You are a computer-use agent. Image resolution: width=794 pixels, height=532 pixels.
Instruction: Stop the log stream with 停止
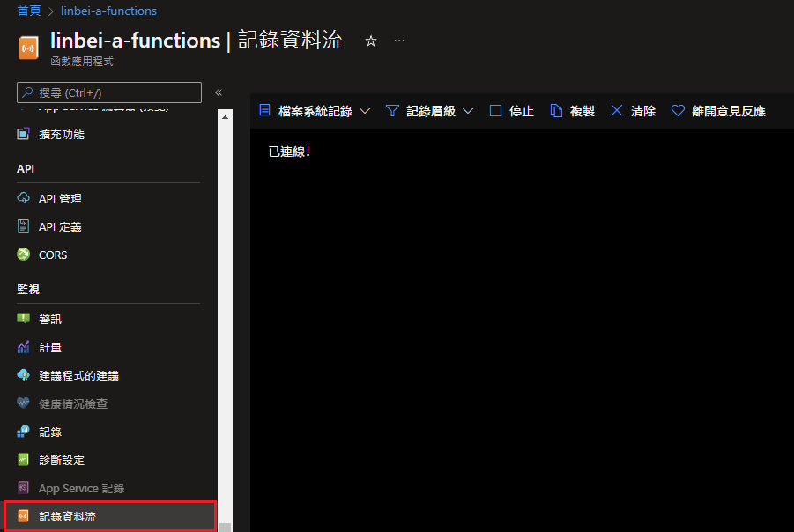coord(522,111)
